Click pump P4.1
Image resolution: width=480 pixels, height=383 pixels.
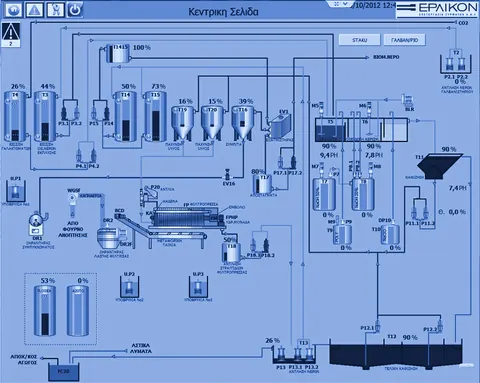(x=80, y=154)
